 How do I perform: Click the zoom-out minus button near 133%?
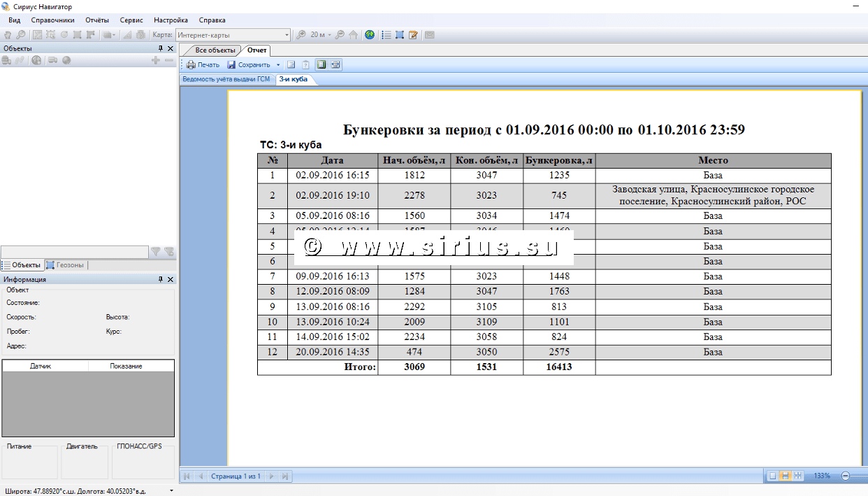click(x=845, y=476)
